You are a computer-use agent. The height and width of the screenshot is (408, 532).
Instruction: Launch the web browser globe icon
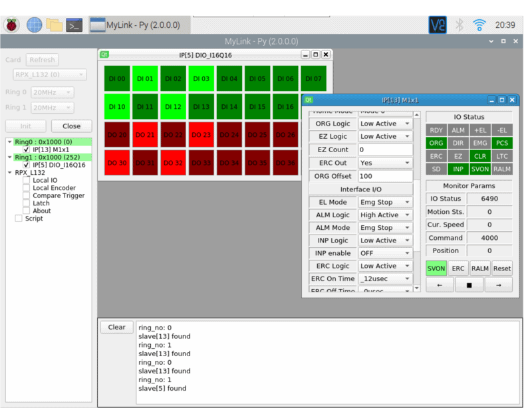pyautogui.click(x=35, y=25)
